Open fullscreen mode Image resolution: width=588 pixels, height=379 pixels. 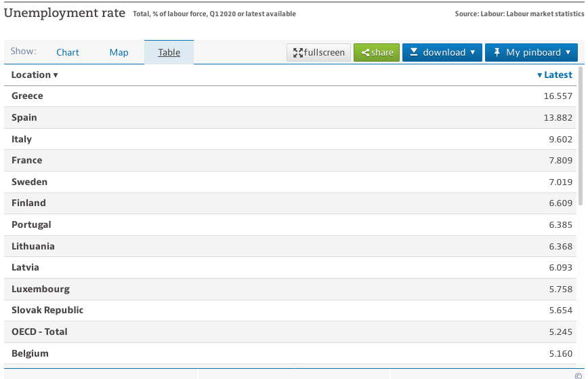pyautogui.click(x=319, y=52)
